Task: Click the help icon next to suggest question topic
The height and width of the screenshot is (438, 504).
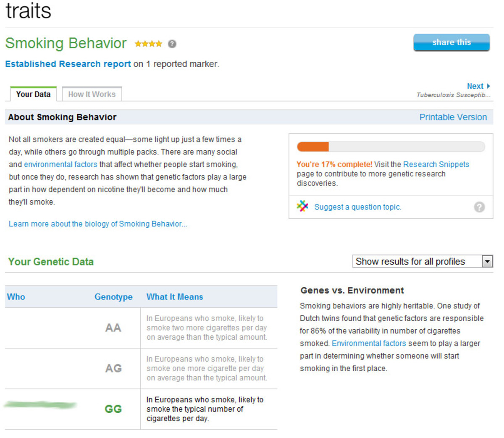Action: (x=479, y=207)
